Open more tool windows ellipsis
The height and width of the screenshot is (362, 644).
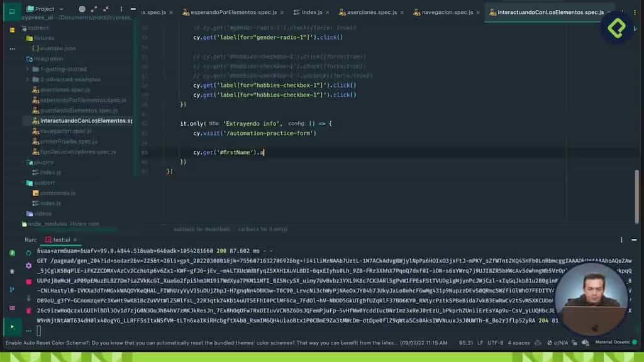[12, 49]
